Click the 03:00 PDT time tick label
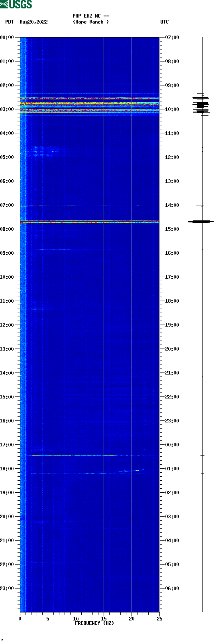This screenshot has height=644, width=220. pyautogui.click(x=7, y=109)
